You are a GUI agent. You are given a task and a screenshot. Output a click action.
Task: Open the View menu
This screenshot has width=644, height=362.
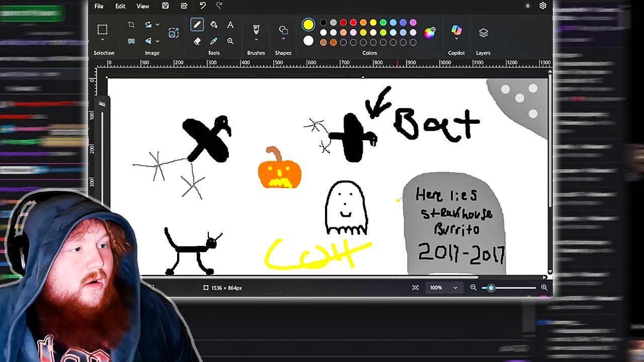click(x=143, y=6)
